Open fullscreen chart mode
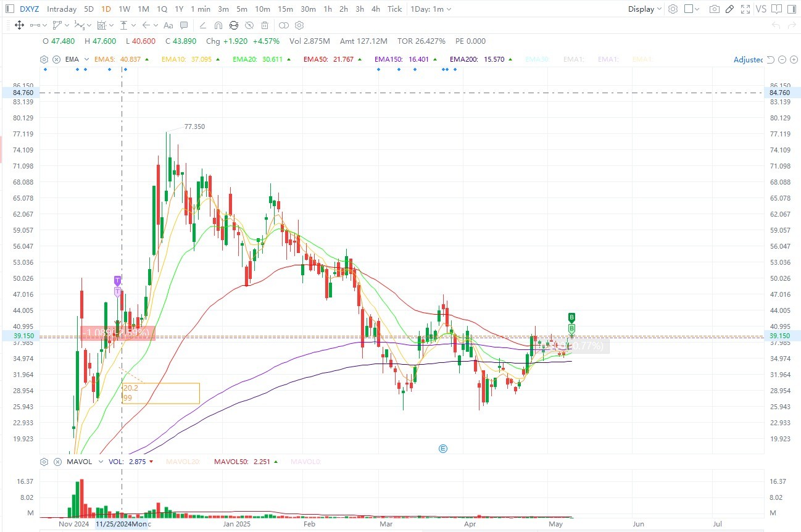The width and height of the screenshot is (801, 532). point(745,9)
